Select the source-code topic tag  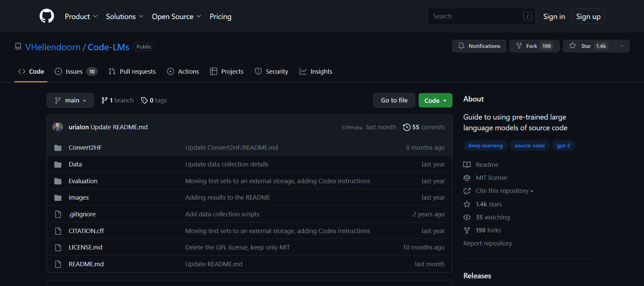(530, 146)
